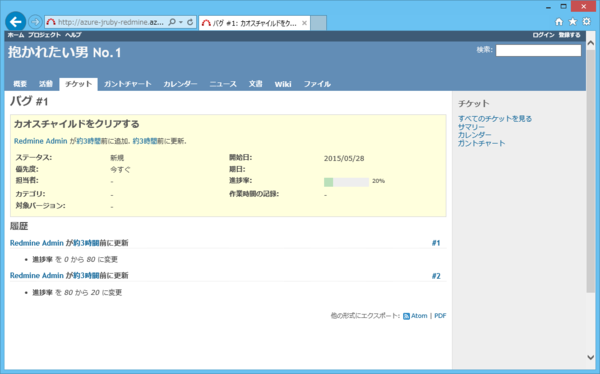Click the scrollbar up arrow
This screenshot has height=374, width=600.
pos(590,43)
